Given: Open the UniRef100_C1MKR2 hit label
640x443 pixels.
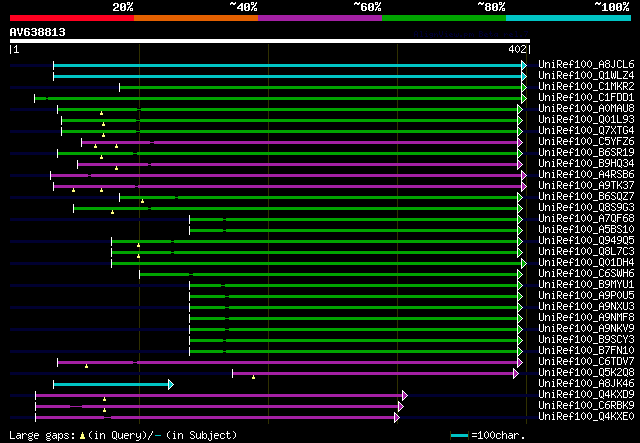Looking at the screenshot, I should coord(586,87).
